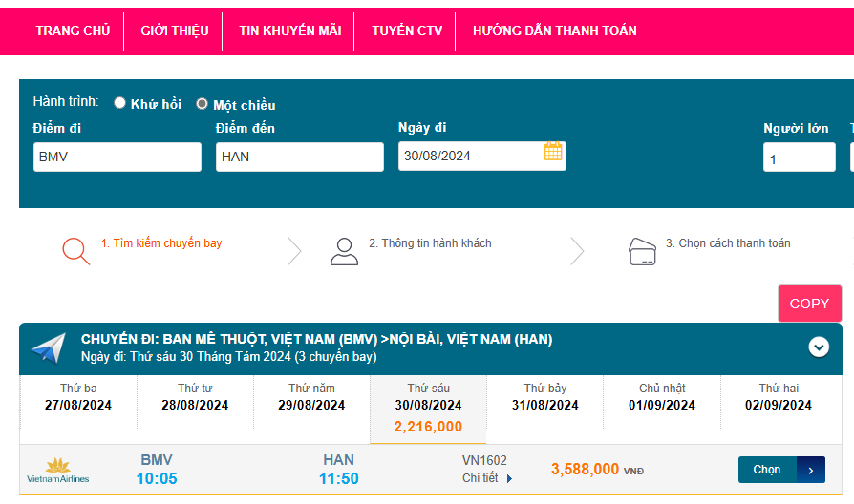Click the paper airplane flight icon
854x504 pixels.
[x=49, y=348]
